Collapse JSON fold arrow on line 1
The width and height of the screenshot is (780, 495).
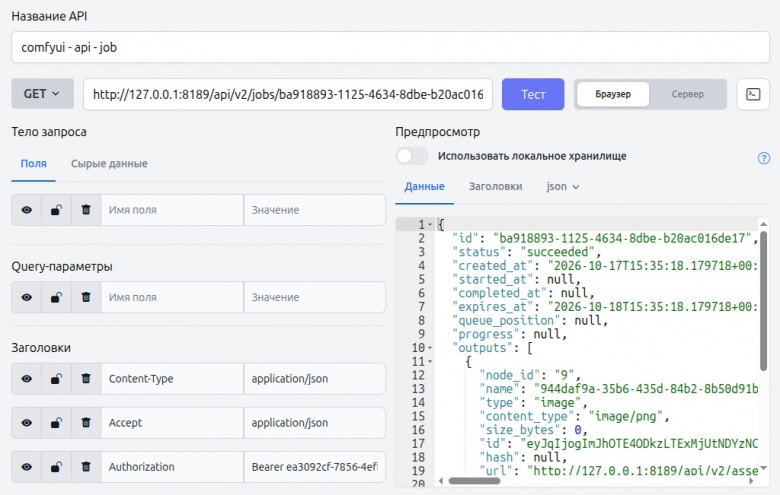[x=430, y=224]
